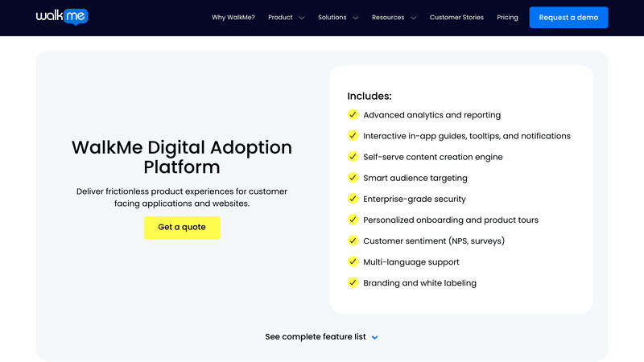Click checkmark beside Interactive in-app guides item
The height and width of the screenshot is (362, 644).
(353, 136)
